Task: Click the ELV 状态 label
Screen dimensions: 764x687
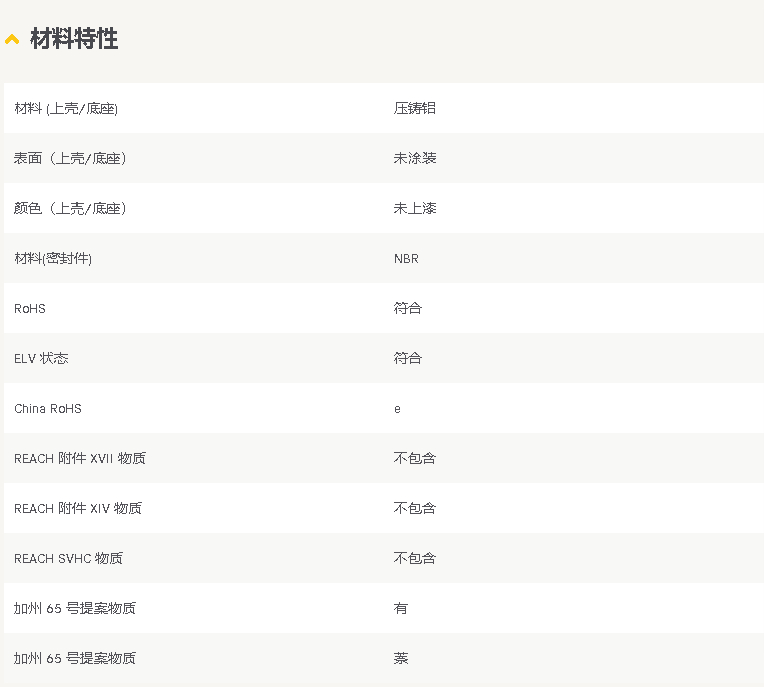Action: coord(41,359)
